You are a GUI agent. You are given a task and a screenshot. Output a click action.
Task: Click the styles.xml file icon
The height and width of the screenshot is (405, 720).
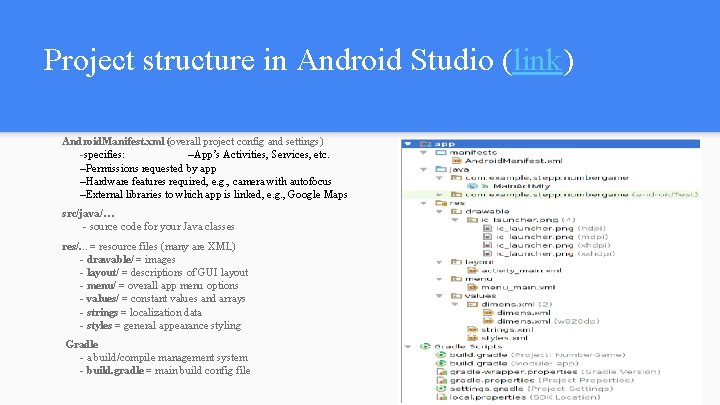[x=472, y=338]
